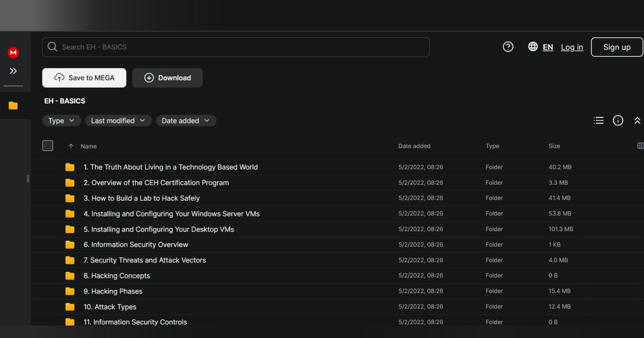Click folder icon of 10. Attack Types

[70, 307]
